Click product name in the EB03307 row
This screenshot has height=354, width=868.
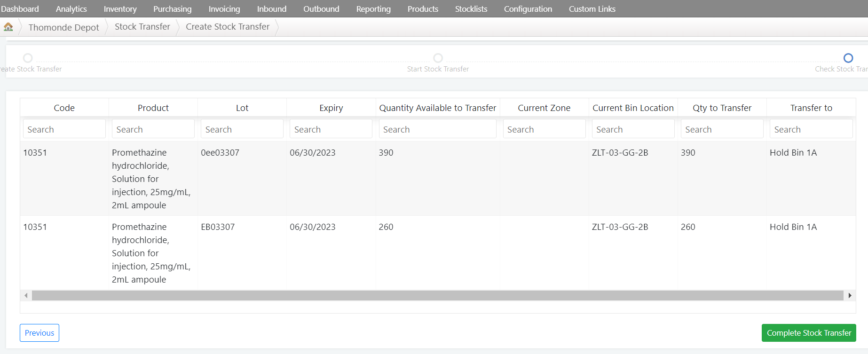tap(151, 253)
